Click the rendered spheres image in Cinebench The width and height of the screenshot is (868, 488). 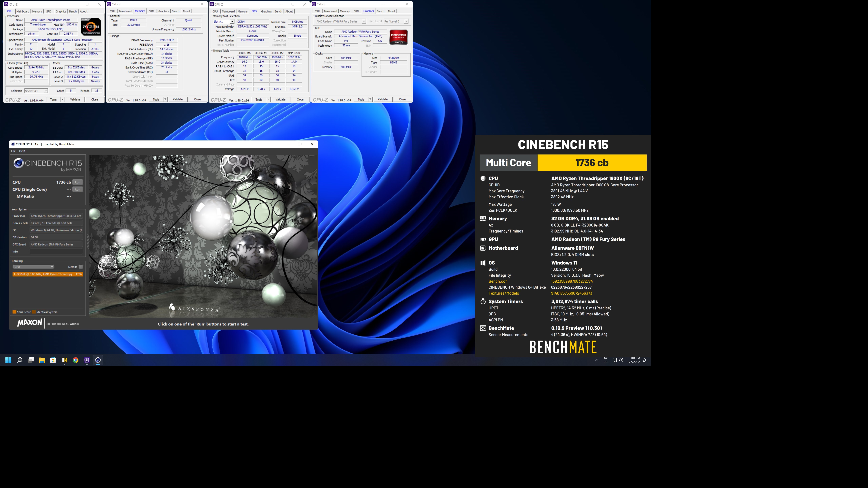[x=203, y=236]
